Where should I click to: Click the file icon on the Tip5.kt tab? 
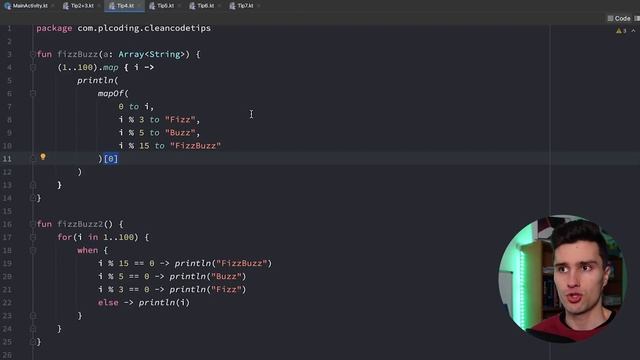[x=152, y=6]
